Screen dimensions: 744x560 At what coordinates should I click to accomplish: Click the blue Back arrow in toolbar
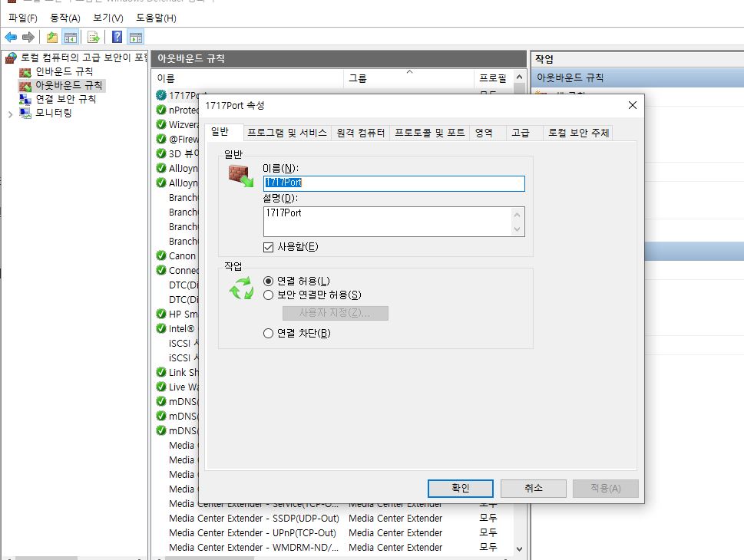point(11,37)
